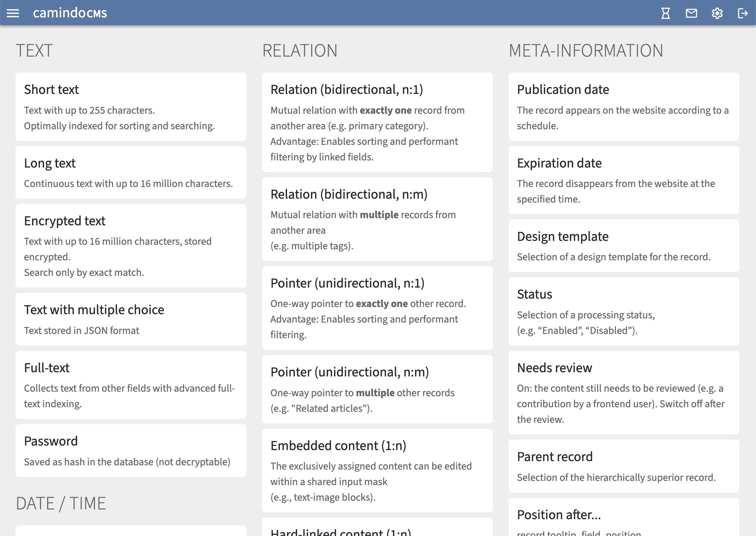
Task: Open settings via the gear icon
Action: [x=717, y=13]
